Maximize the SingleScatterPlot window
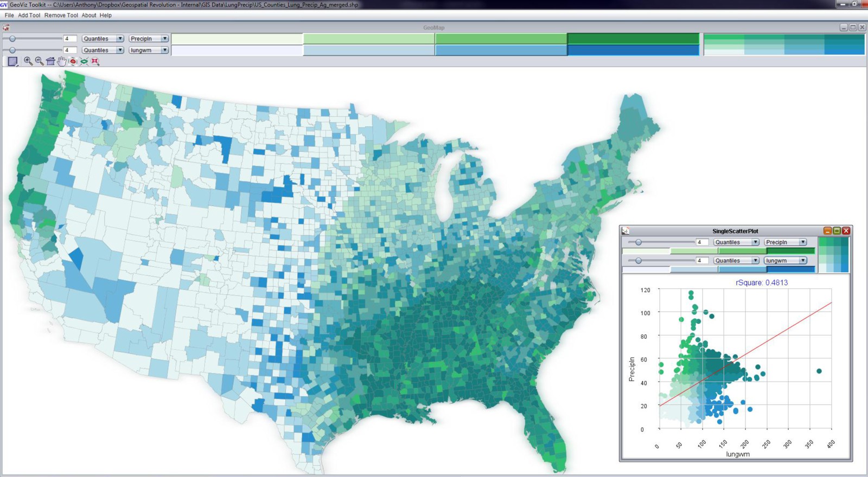868x477 pixels. tap(837, 231)
